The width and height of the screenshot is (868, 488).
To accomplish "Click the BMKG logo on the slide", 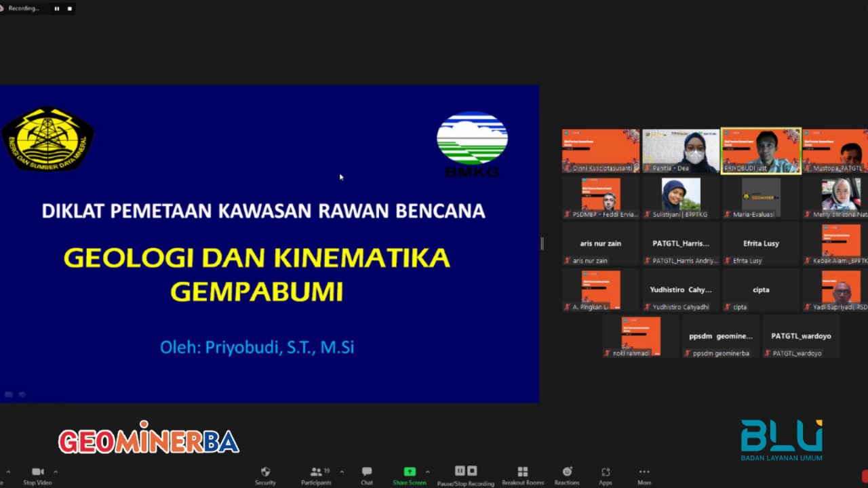I will pyautogui.click(x=472, y=144).
